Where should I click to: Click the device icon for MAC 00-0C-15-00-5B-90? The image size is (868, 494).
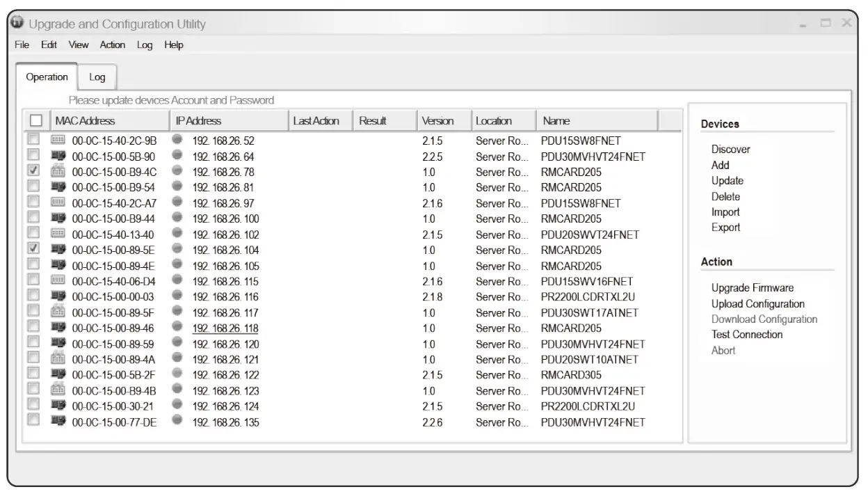[x=58, y=156]
